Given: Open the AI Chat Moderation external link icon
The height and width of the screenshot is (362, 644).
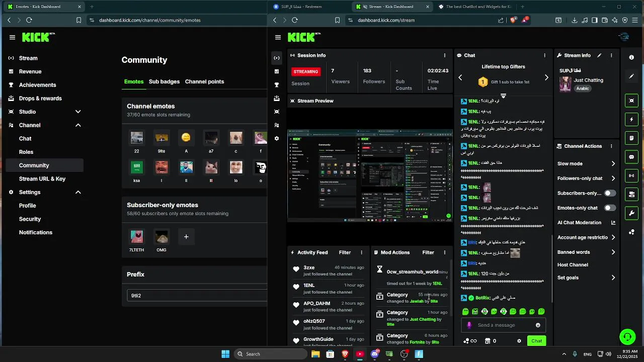Looking at the screenshot, I should [613, 223].
